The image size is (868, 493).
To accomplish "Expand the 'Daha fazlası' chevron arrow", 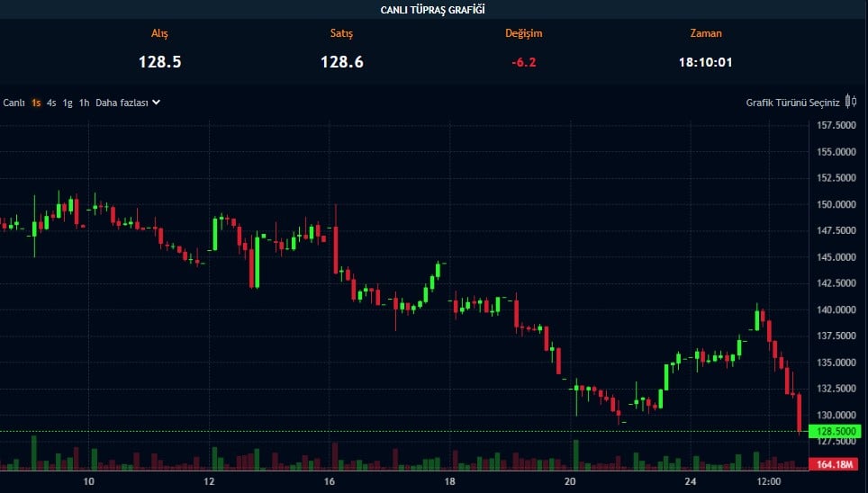I will point(157,103).
